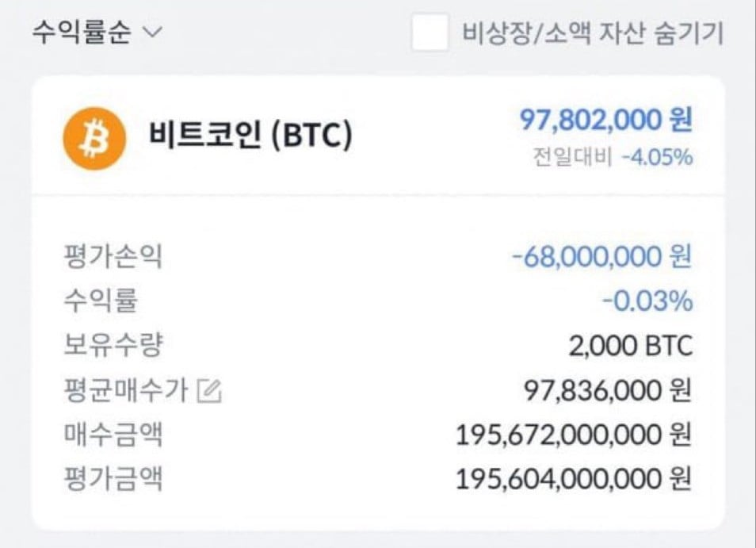Click the 195,672,000,000 원 purchase amount
Image resolution: width=756 pixels, height=548 pixels.
pyautogui.click(x=574, y=435)
